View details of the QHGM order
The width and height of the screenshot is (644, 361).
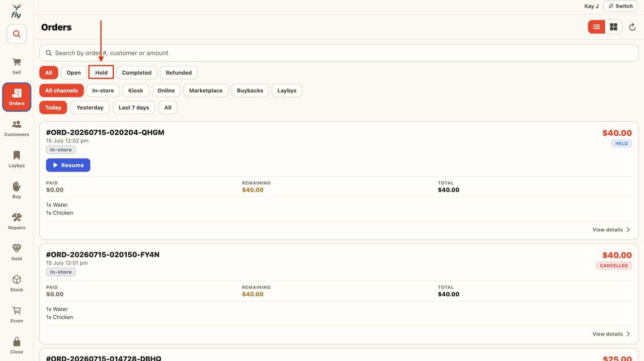[611, 230]
